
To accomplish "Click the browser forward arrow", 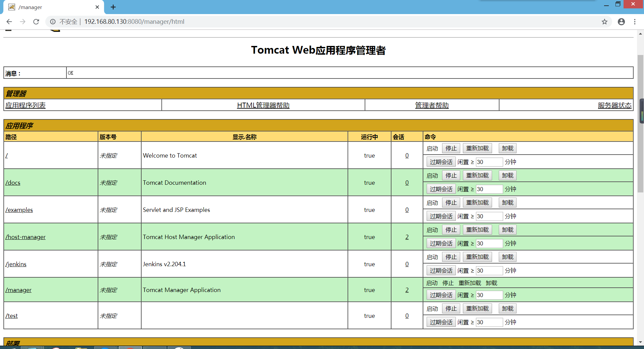I will click(22, 22).
